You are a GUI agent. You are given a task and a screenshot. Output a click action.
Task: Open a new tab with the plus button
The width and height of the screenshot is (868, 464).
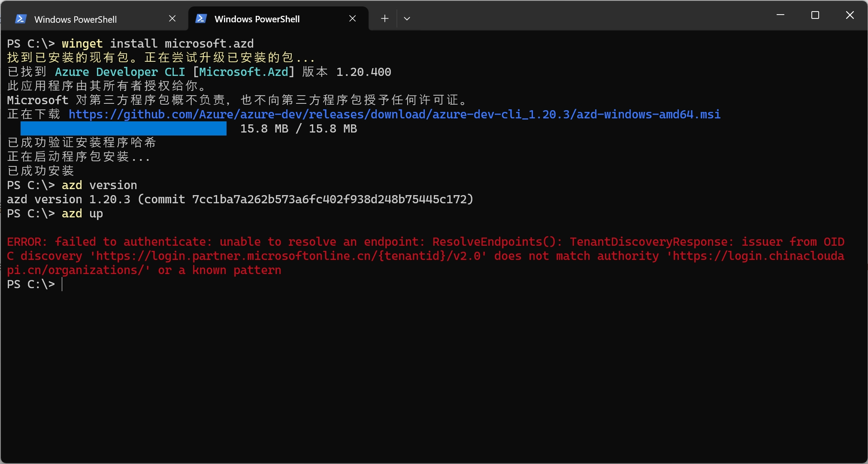coord(384,18)
